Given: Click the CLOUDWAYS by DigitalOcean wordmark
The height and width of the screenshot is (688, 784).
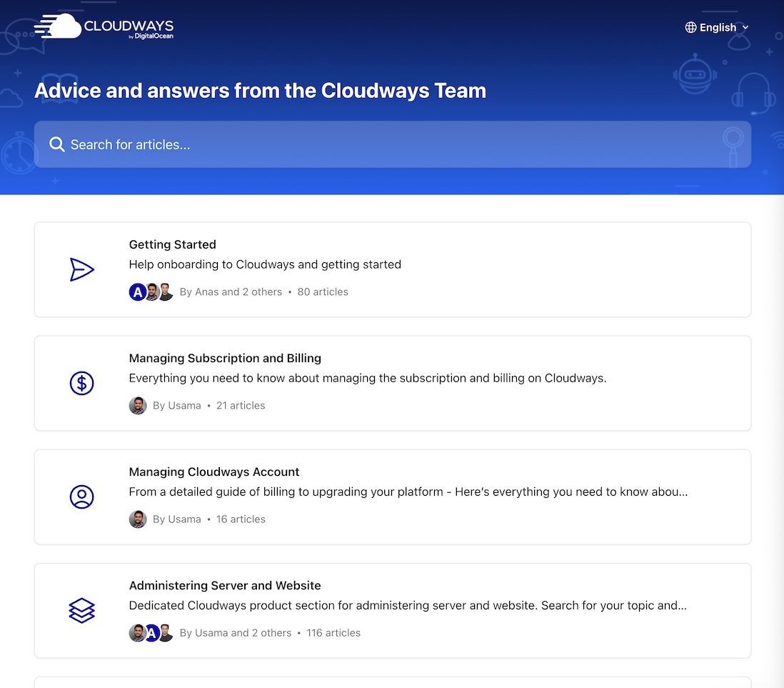Looking at the screenshot, I should pyautogui.click(x=129, y=29).
